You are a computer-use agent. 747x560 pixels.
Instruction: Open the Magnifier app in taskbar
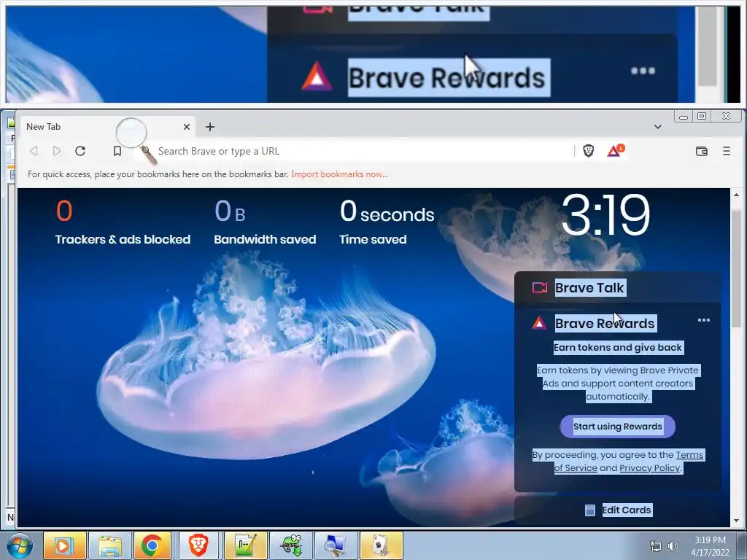336,545
